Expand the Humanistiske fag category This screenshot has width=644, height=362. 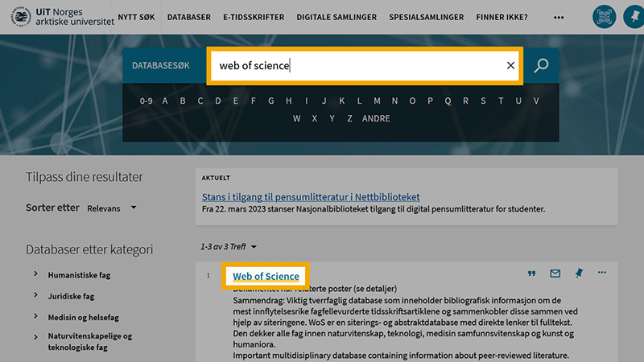pos(36,274)
